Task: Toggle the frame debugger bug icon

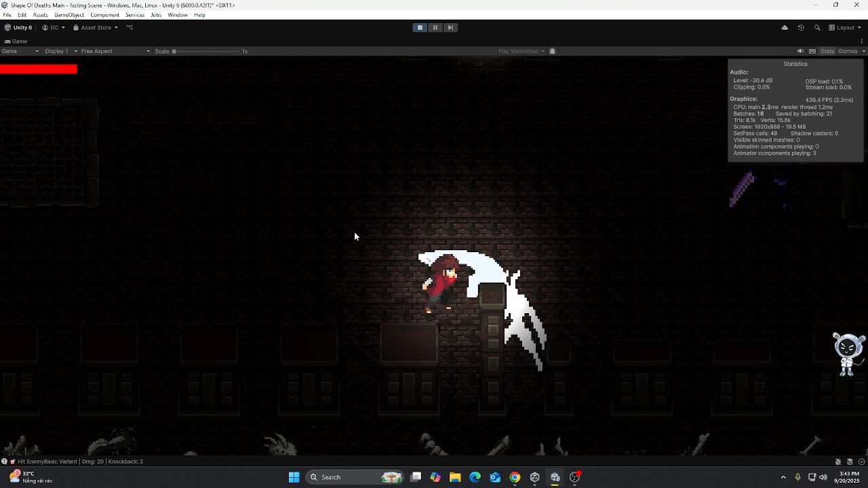Action: [553, 52]
